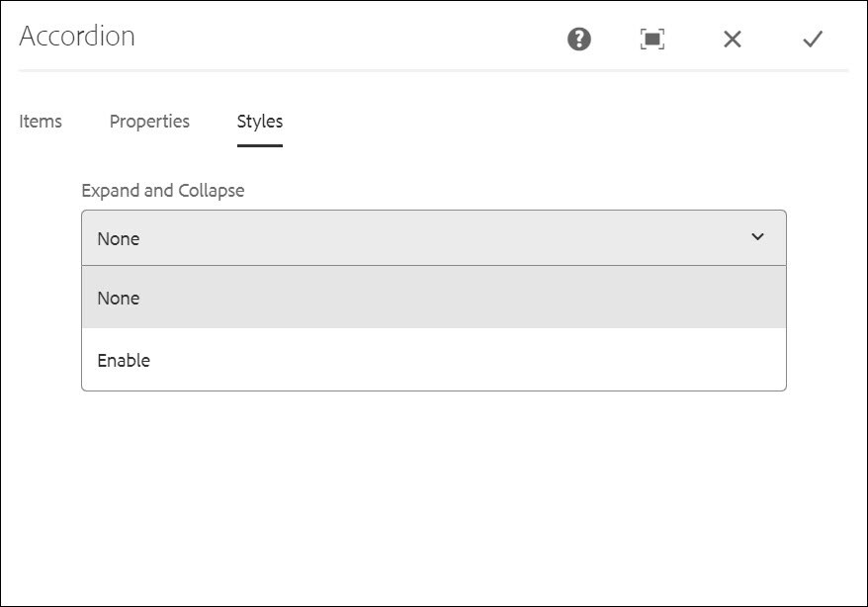Click the divider line under the Accordion header
The height and width of the screenshot is (607, 868).
[x=433, y=70]
